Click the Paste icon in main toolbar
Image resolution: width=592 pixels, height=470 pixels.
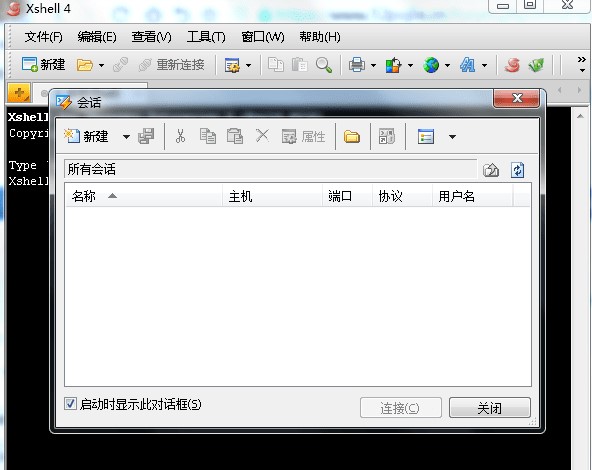(x=300, y=65)
